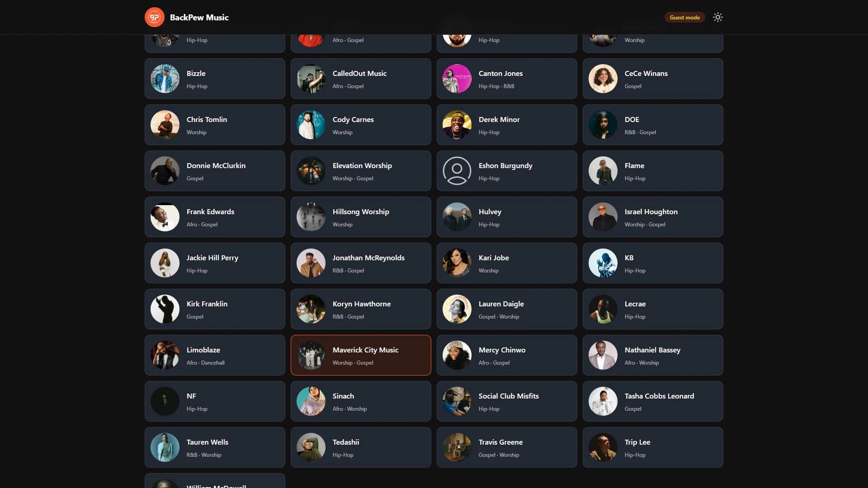Click Israel Houghton's avatar
868x488 pixels.
click(603, 217)
